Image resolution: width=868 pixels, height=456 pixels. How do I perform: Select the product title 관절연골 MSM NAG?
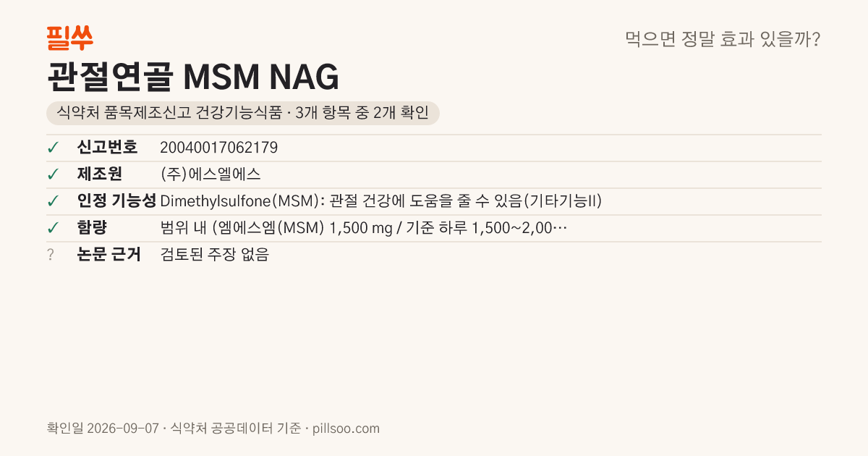coord(192,77)
